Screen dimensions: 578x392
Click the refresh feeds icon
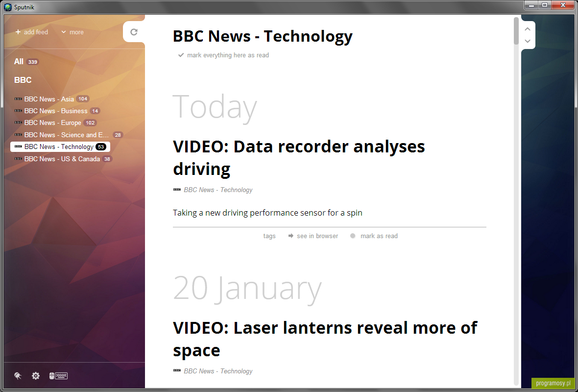pos(134,32)
